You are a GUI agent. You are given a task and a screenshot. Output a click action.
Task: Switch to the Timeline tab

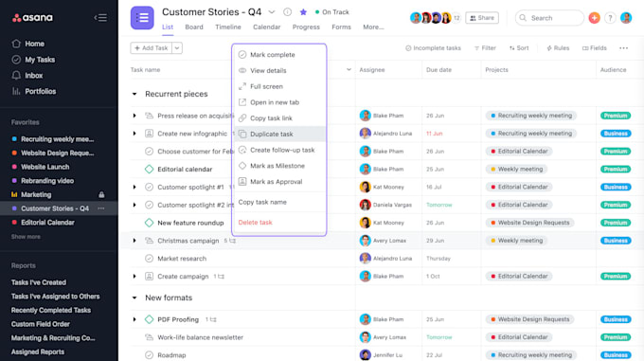pyautogui.click(x=228, y=27)
